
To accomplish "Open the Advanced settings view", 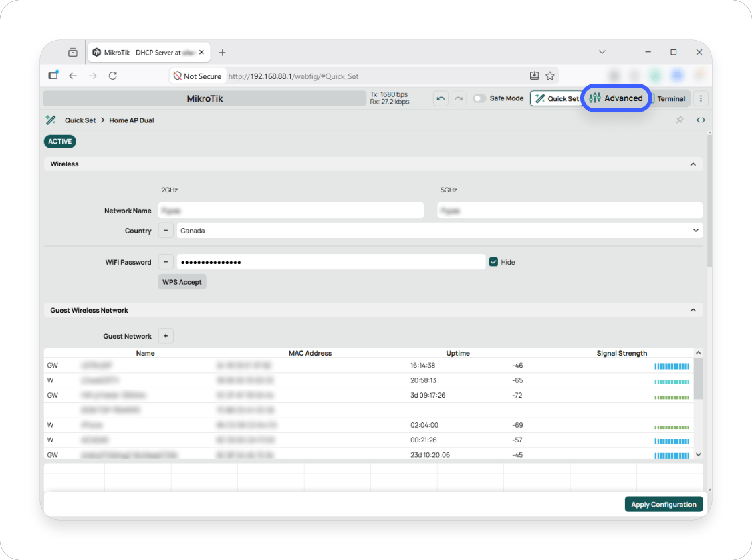I will click(x=616, y=98).
